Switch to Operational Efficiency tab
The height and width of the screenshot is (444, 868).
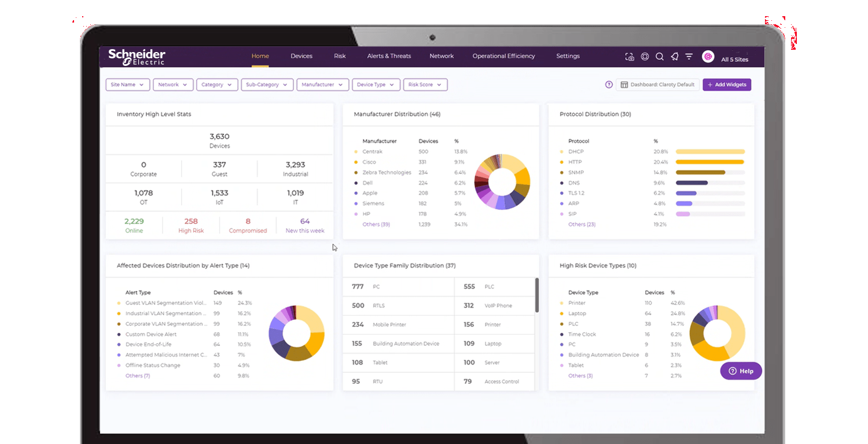503,56
